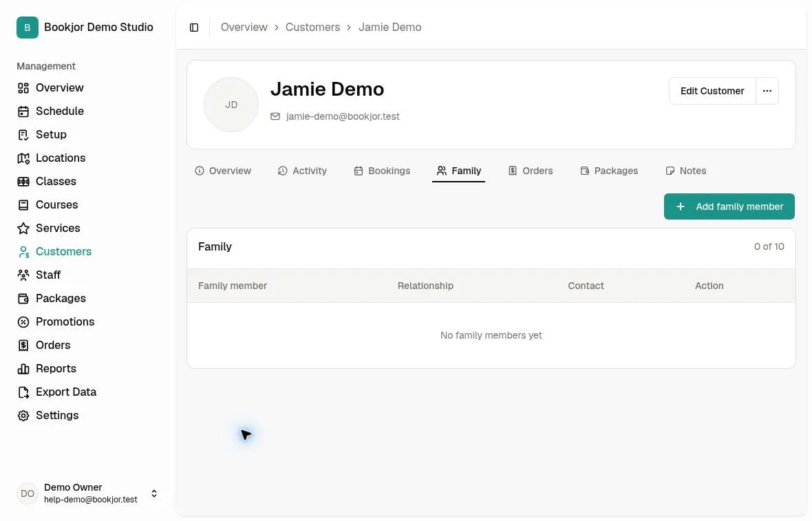812x521 pixels.
Task: Click the DO user avatar
Action: 28,494
